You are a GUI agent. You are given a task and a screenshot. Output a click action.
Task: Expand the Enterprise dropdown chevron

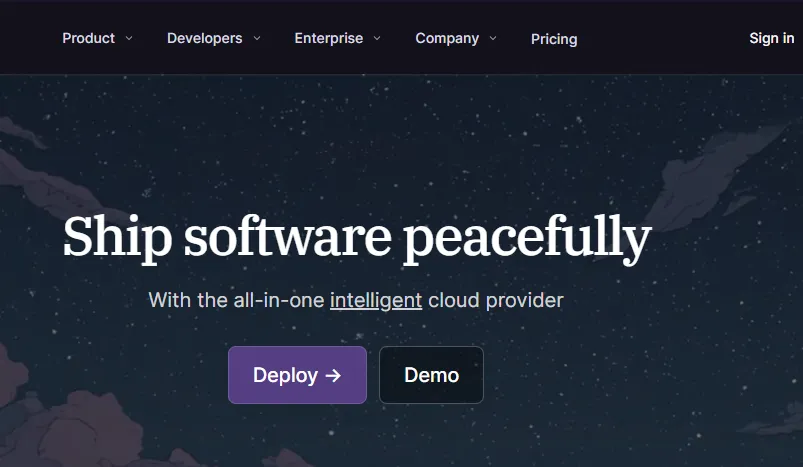[377, 38]
